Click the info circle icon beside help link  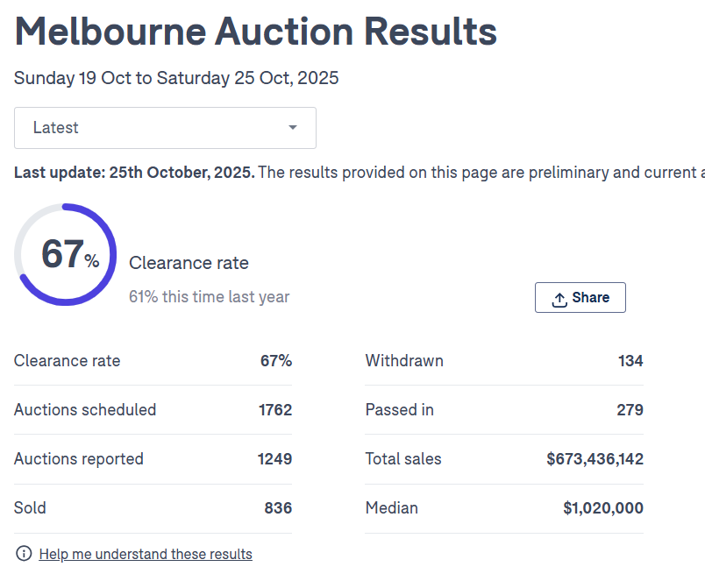24,554
